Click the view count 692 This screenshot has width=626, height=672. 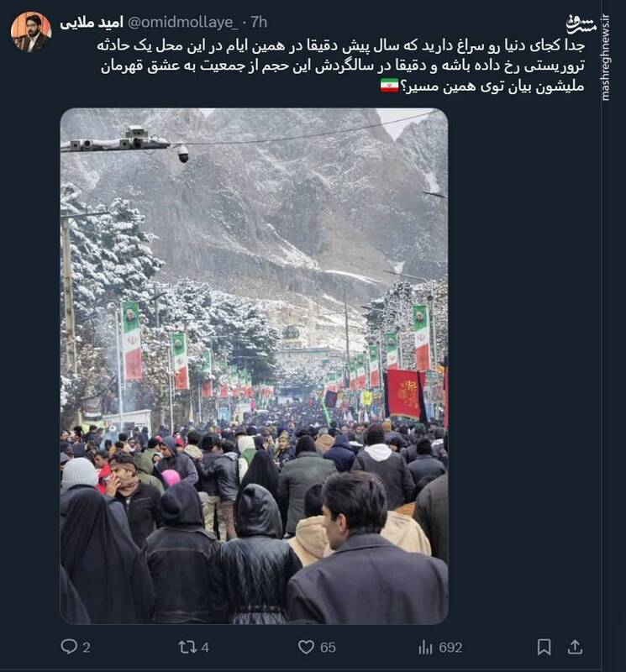(x=450, y=647)
